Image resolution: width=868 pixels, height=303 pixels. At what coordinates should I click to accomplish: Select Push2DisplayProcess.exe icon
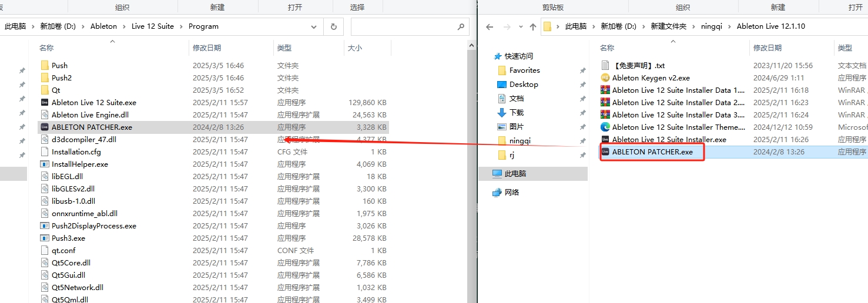tap(45, 225)
